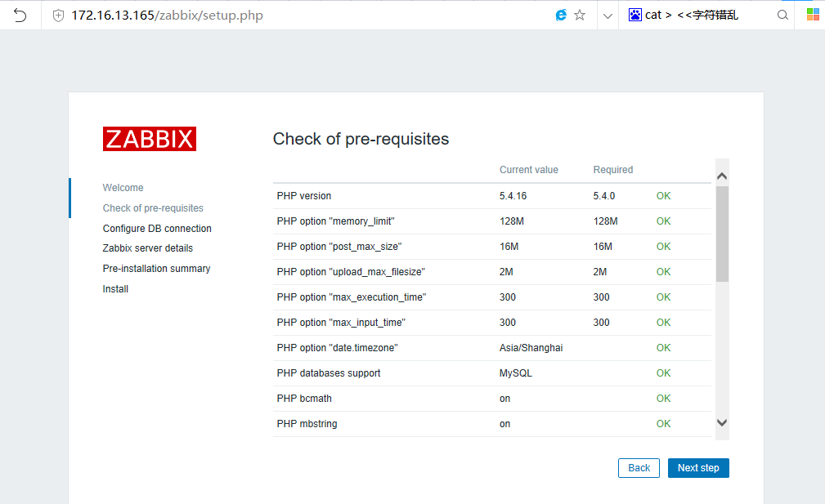Click the 5.4.0 required version value
Screen dimensions: 825x504
click(x=604, y=196)
